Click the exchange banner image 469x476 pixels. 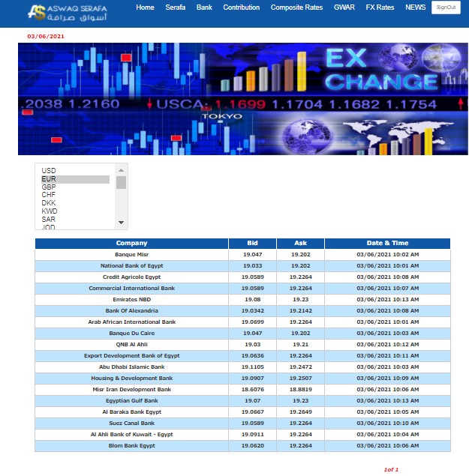point(243,99)
